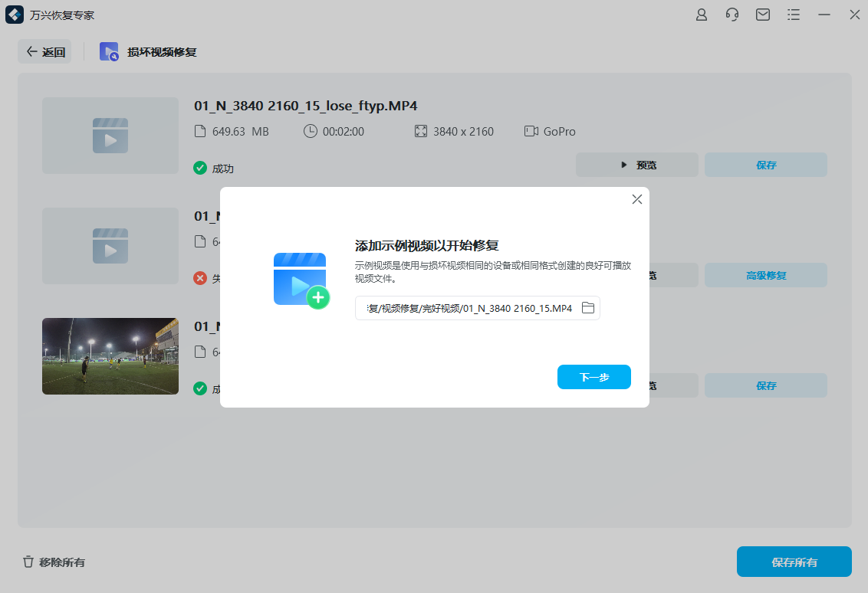Click the Wondershare logo in top-left corner
Image resolution: width=868 pixels, height=593 pixels.
tap(14, 15)
